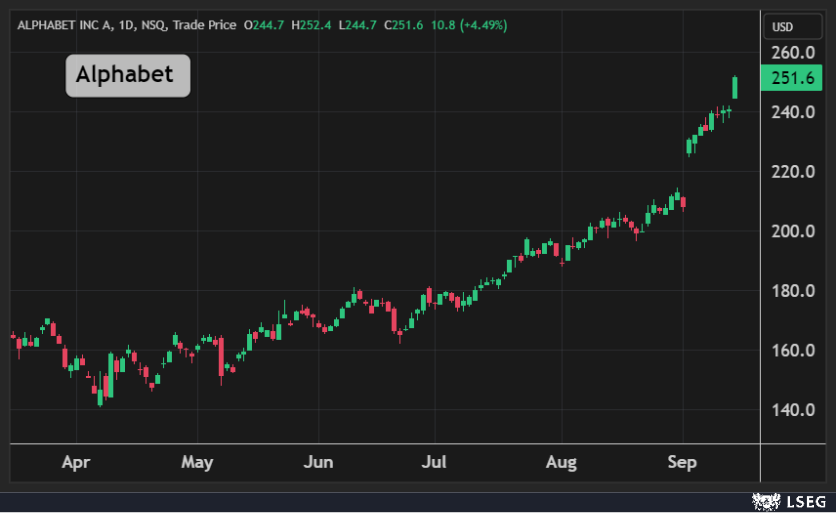Click the 200.0 price axis label
This screenshot has height=513, width=836.
792,231
